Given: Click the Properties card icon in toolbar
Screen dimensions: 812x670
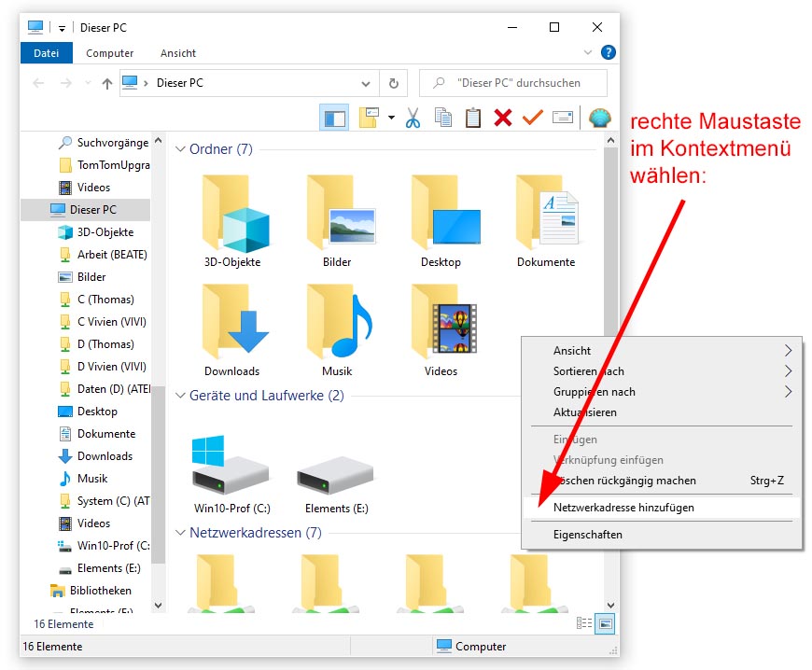Looking at the screenshot, I should tap(562, 118).
